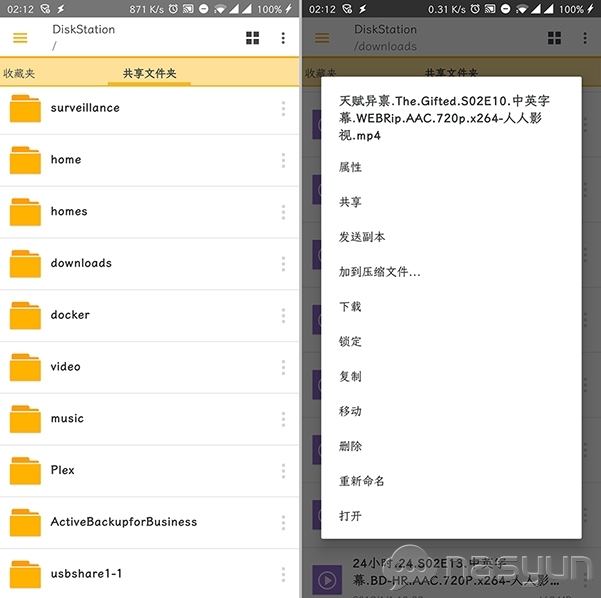Open the Plex folder icon
This screenshot has height=598, width=601.
tap(25, 470)
